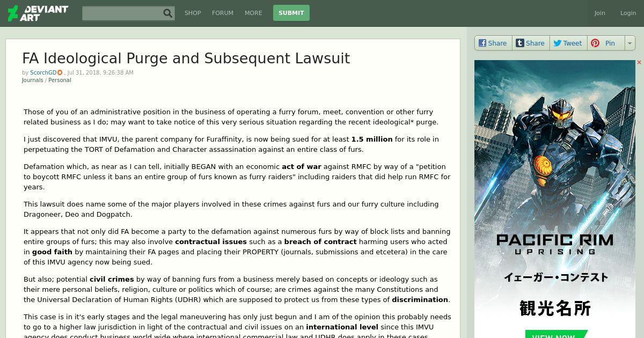Open the Login link

[628, 13]
